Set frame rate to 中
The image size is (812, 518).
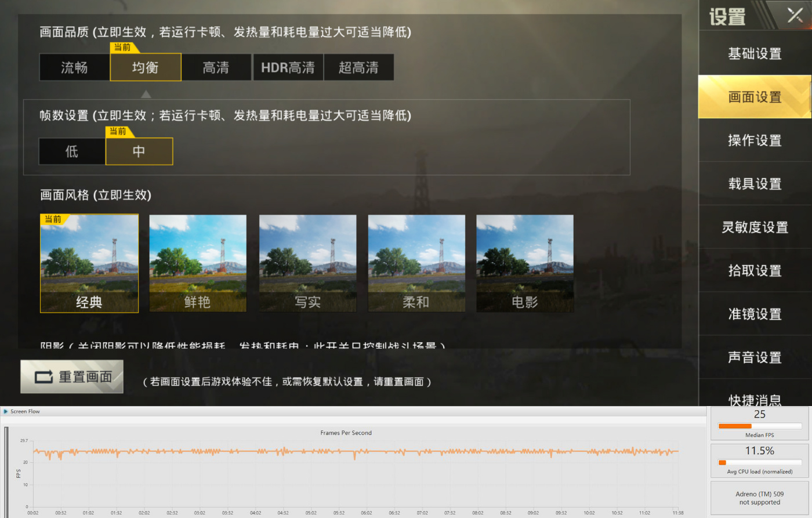pos(139,152)
